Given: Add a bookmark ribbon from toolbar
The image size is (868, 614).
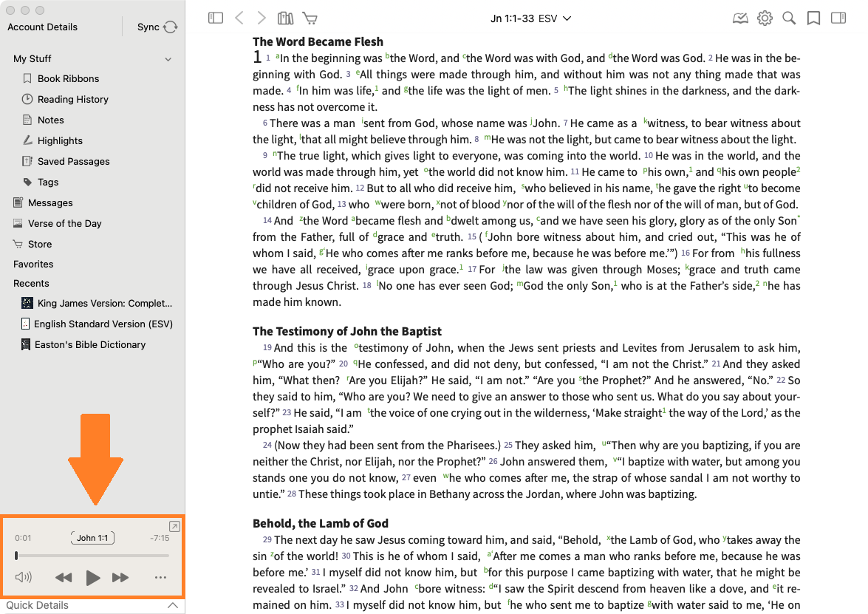Looking at the screenshot, I should (813, 18).
